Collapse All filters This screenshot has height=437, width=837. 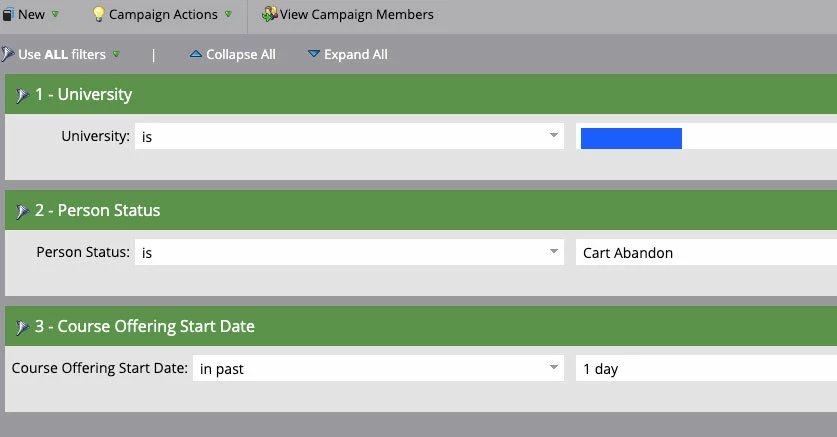pos(233,54)
